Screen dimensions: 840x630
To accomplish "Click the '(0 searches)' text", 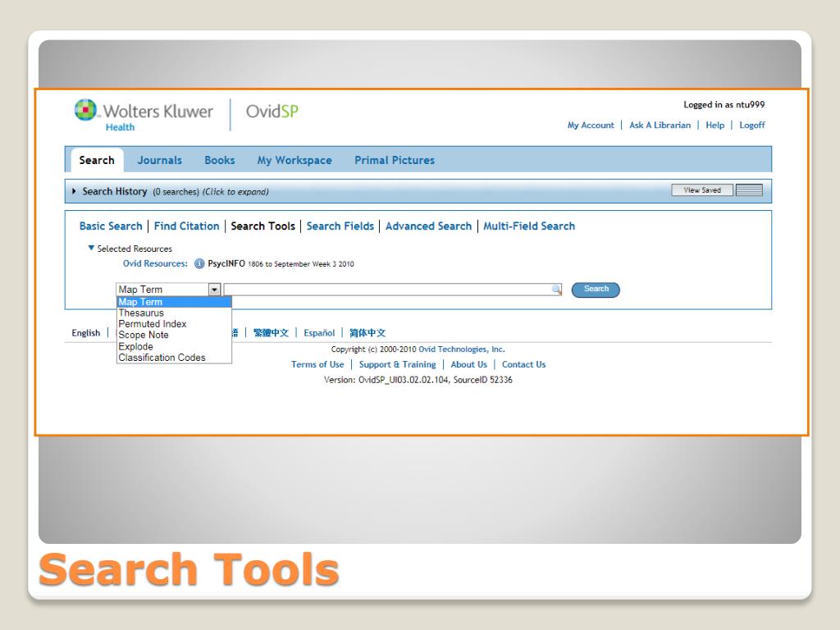I will [176, 192].
